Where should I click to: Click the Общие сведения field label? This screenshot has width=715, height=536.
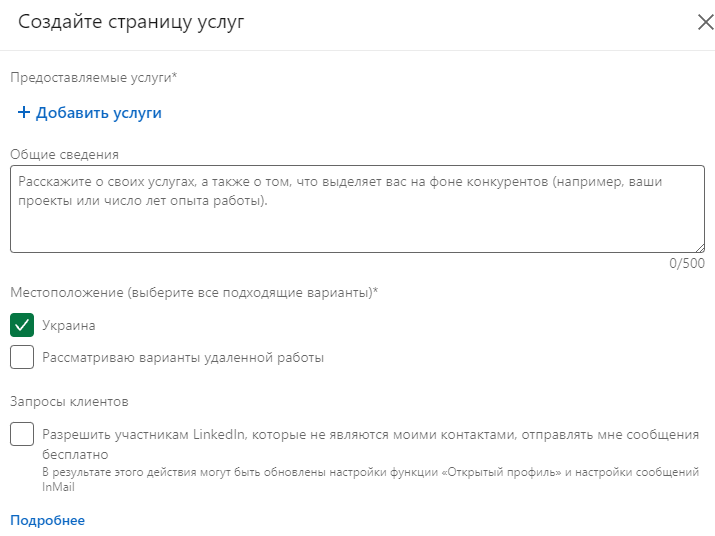point(64,154)
